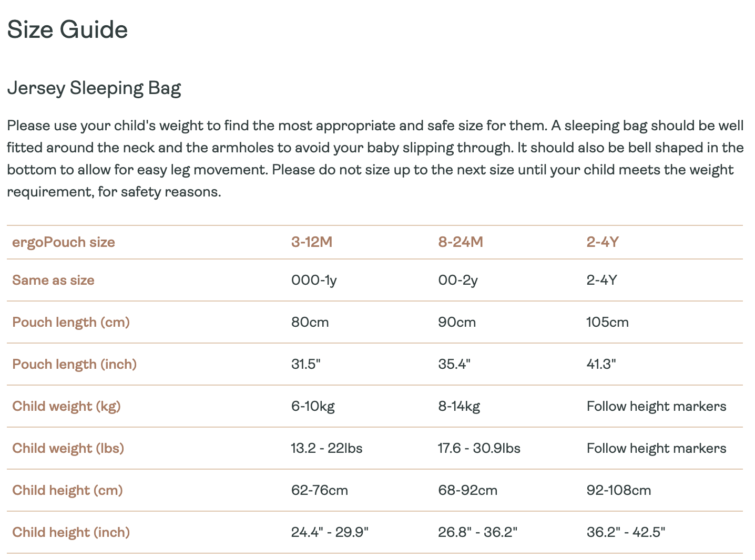Screen dimensions: 755x560
Task: Click the Child height (inch) row label
Action: pyautogui.click(x=71, y=532)
